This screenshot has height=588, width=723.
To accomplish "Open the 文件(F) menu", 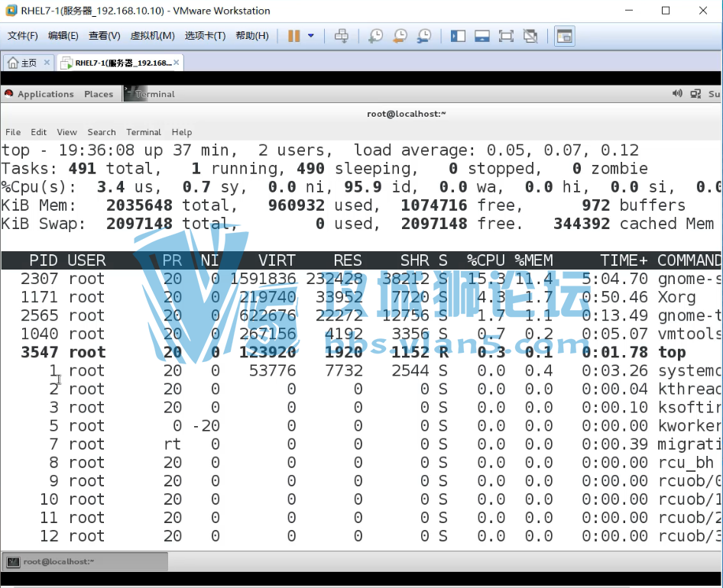I will click(x=22, y=36).
